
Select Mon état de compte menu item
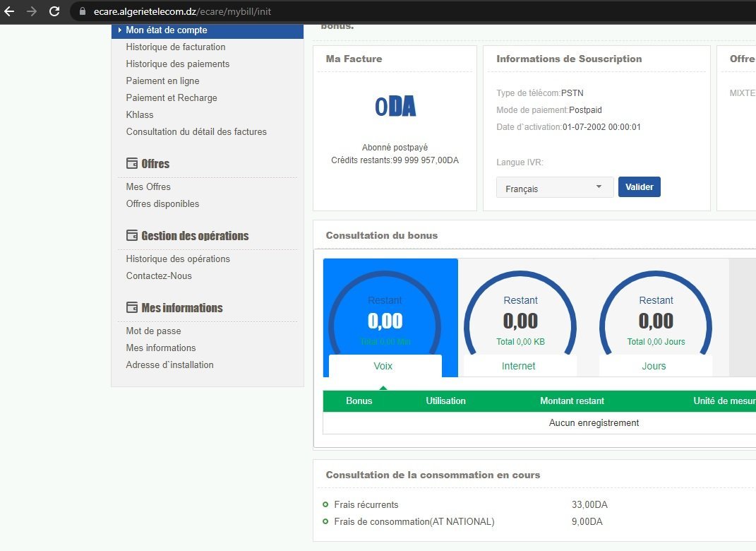pos(167,30)
